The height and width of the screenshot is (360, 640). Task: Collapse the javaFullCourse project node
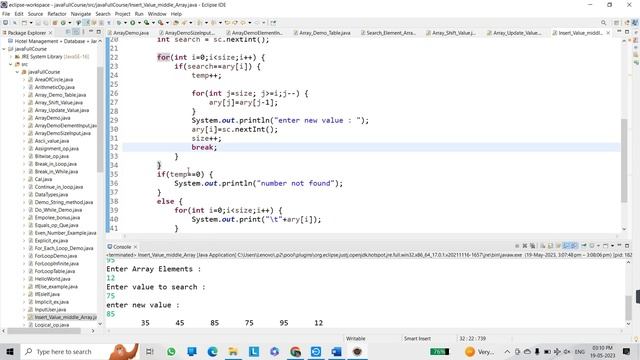click(x=4, y=49)
